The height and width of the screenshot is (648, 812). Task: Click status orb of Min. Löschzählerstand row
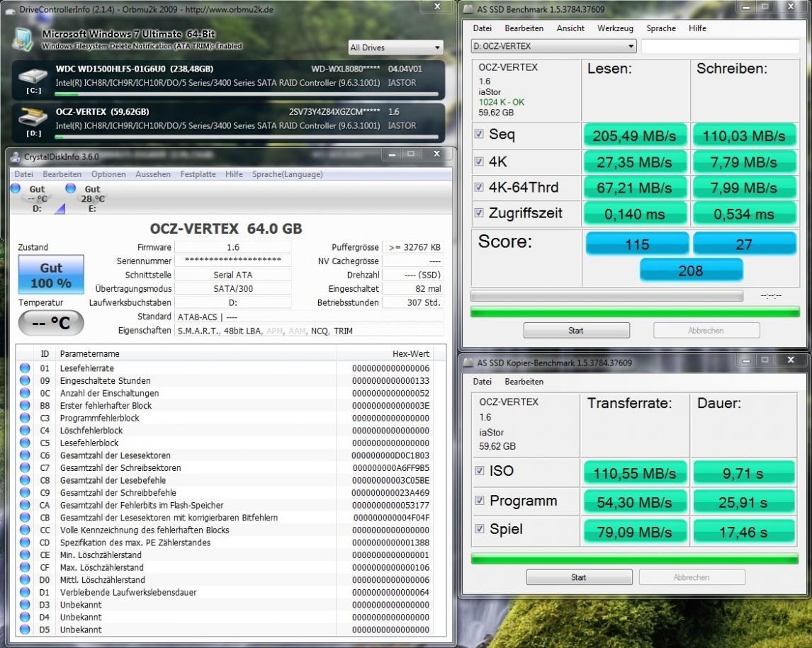(x=25, y=555)
